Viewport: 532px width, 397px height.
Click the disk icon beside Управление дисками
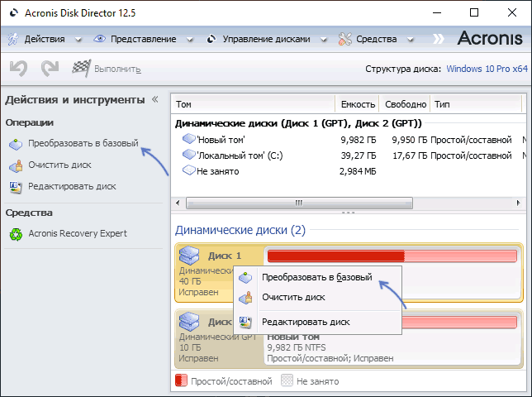click(211, 39)
